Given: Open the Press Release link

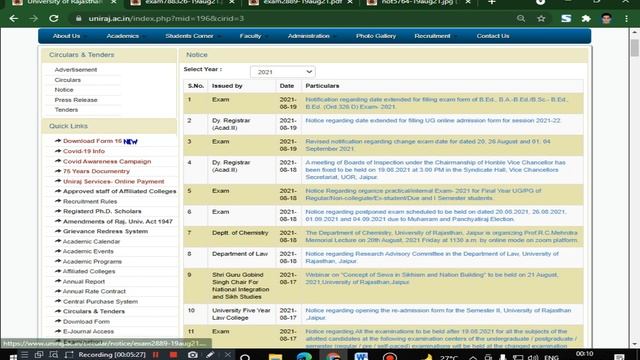Looking at the screenshot, I should coord(76,100).
